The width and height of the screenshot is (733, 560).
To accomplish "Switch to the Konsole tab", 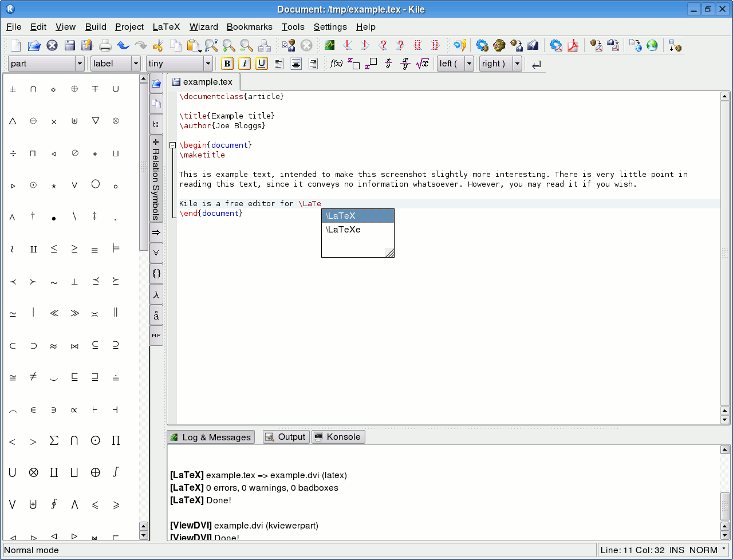I will (x=338, y=437).
